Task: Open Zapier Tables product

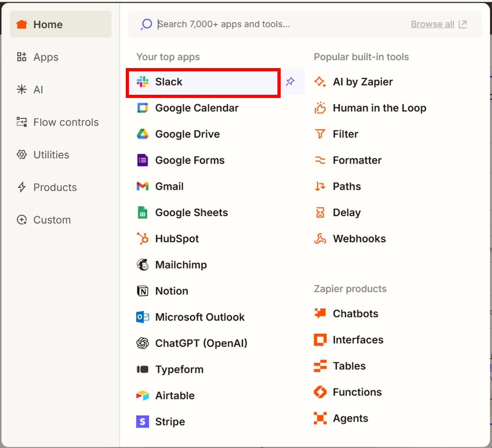Action: [349, 366]
